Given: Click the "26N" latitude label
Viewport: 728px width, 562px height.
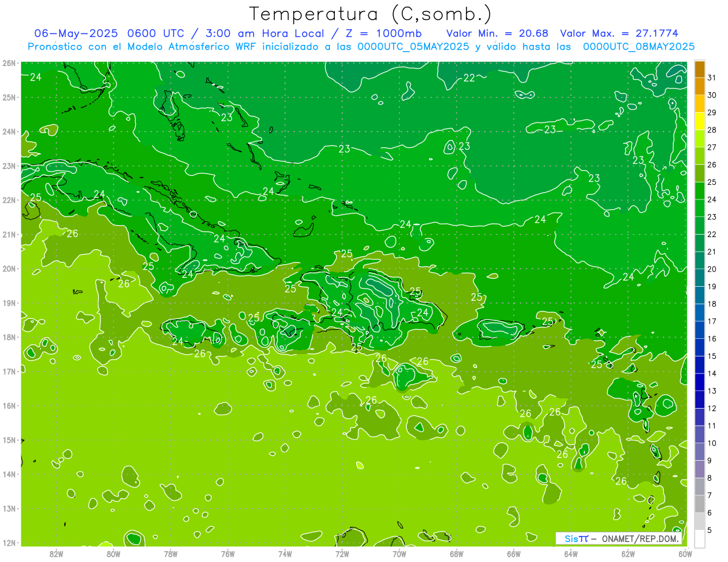Looking at the screenshot, I should (x=9, y=63).
